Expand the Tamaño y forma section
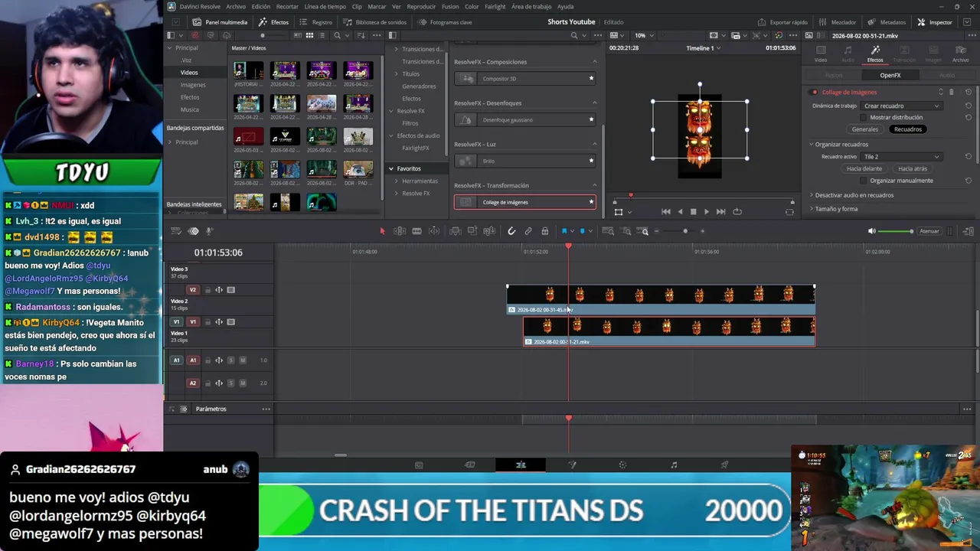The image size is (980, 551). tap(812, 209)
